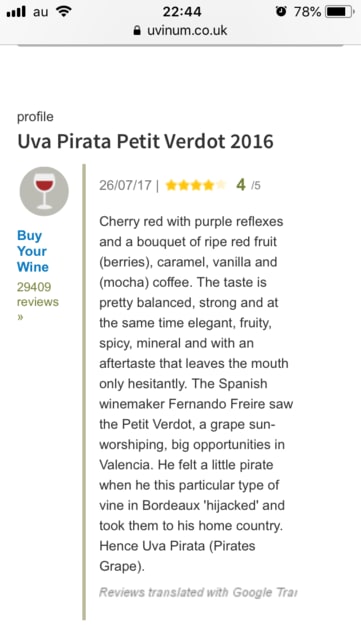The height and width of the screenshot is (640, 361).
Task: Click the Cherry red review paragraph
Action: coord(196,394)
